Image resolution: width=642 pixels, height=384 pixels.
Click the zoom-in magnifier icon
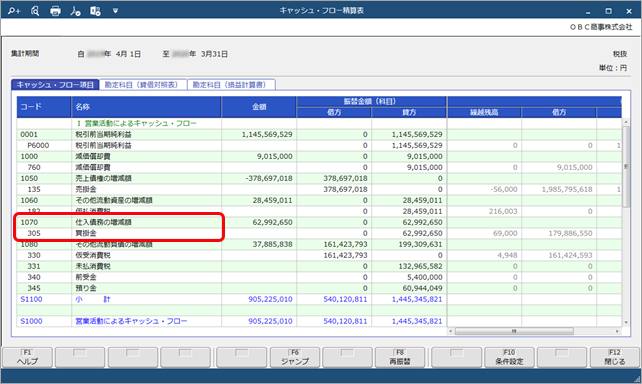click(14, 11)
